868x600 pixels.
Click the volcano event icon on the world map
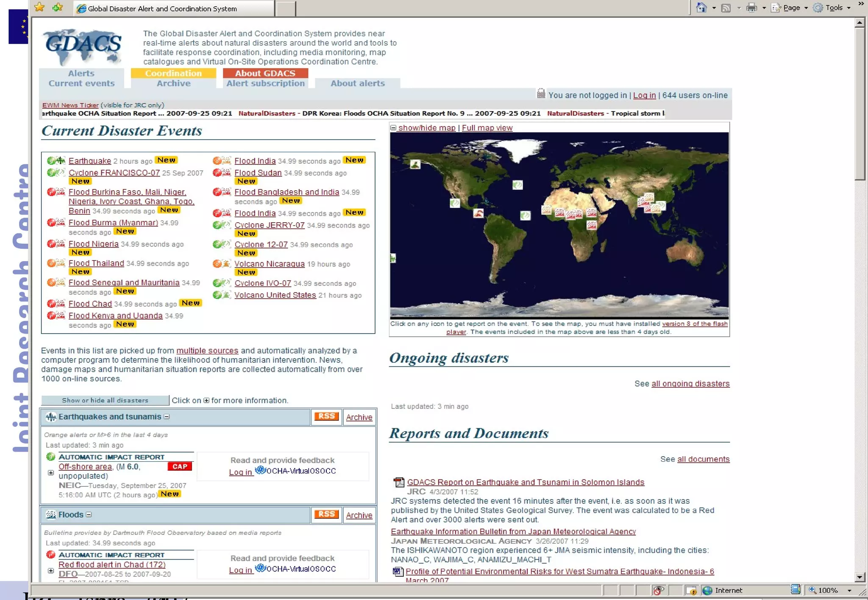click(479, 213)
